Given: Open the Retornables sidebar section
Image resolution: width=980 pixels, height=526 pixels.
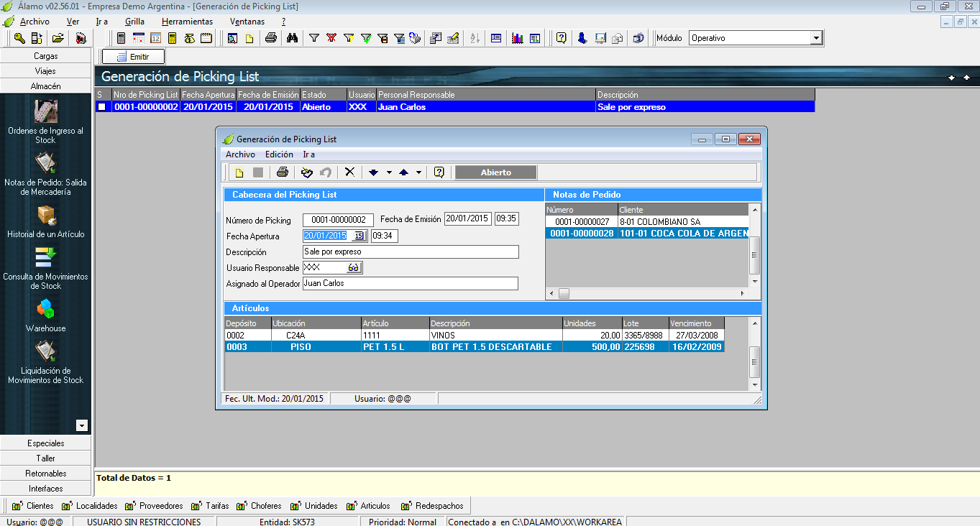Looking at the screenshot, I should coord(46,474).
